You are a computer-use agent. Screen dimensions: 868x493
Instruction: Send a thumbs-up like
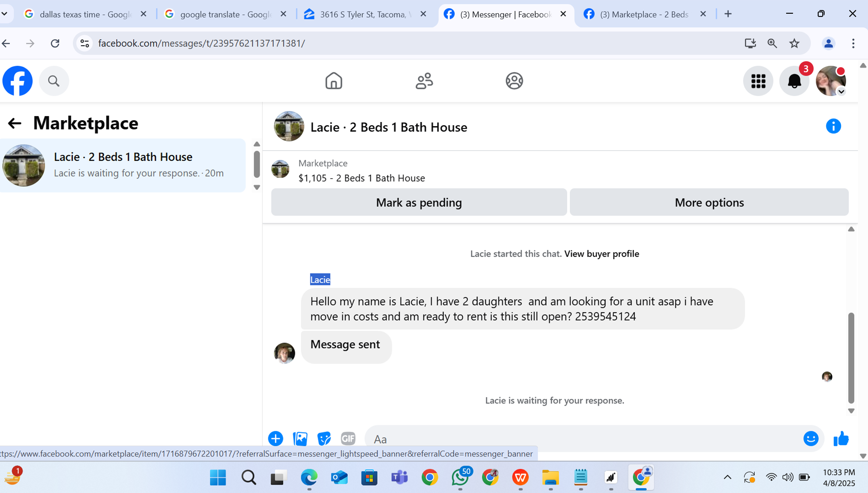coord(841,439)
